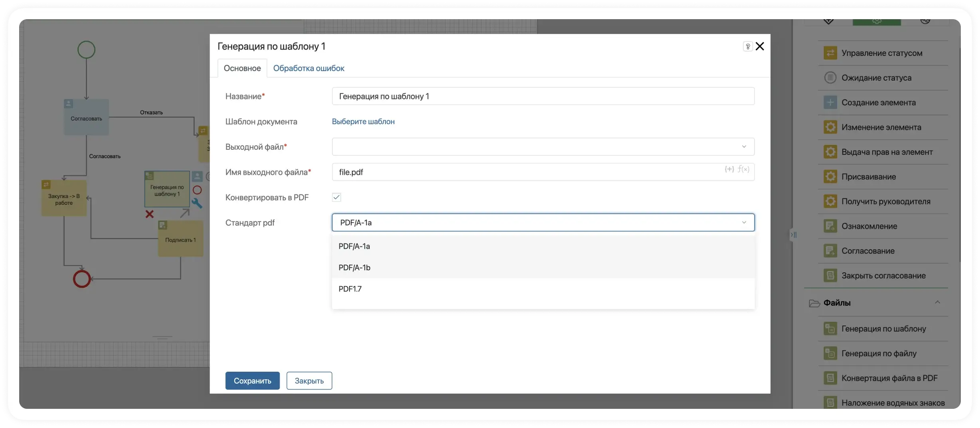Click the Выберите шаблон link

(363, 121)
